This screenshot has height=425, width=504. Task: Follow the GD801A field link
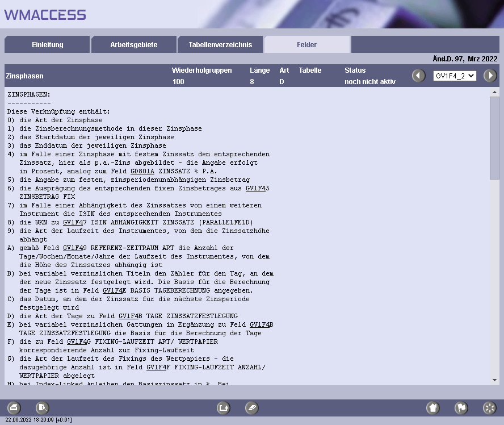coord(142,171)
